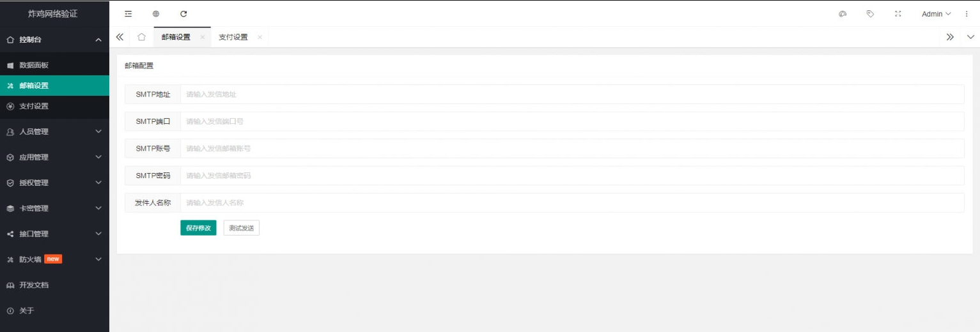Click the 保存修改 button
This screenshot has height=332, width=980.
[198, 228]
